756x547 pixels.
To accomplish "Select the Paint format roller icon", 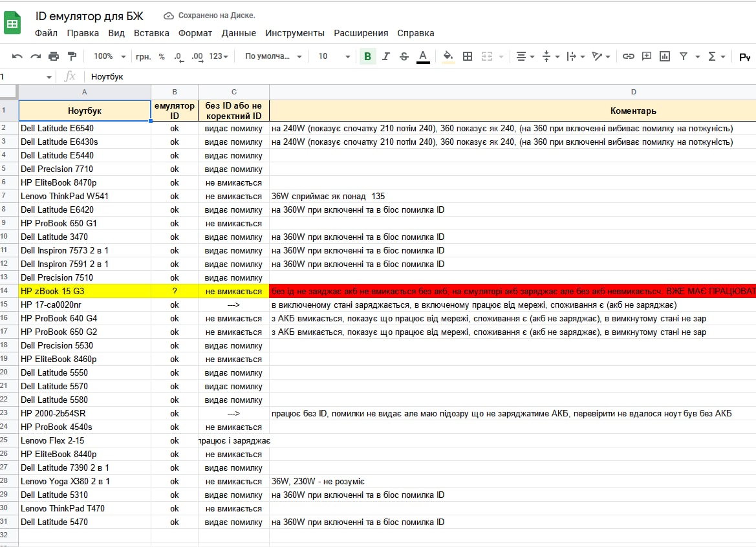I will click(x=72, y=56).
